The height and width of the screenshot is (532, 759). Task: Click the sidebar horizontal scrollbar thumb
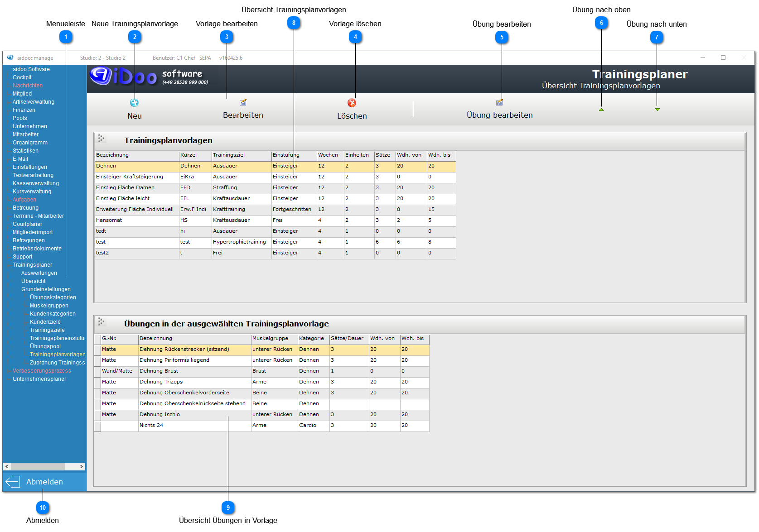point(38,466)
